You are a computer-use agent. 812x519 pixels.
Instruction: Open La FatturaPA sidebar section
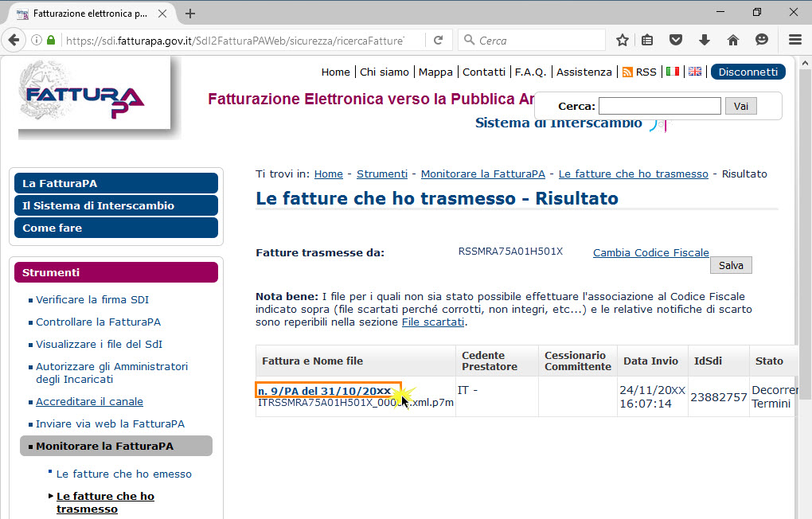coord(116,183)
